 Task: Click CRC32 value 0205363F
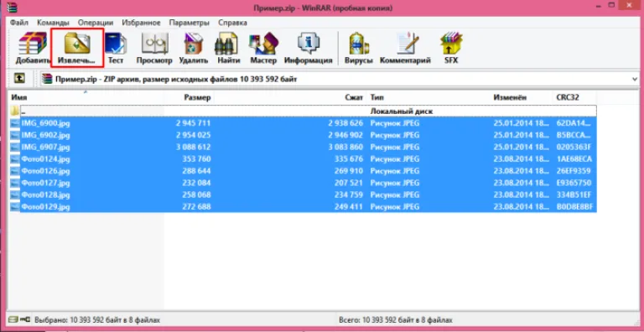[574, 147]
